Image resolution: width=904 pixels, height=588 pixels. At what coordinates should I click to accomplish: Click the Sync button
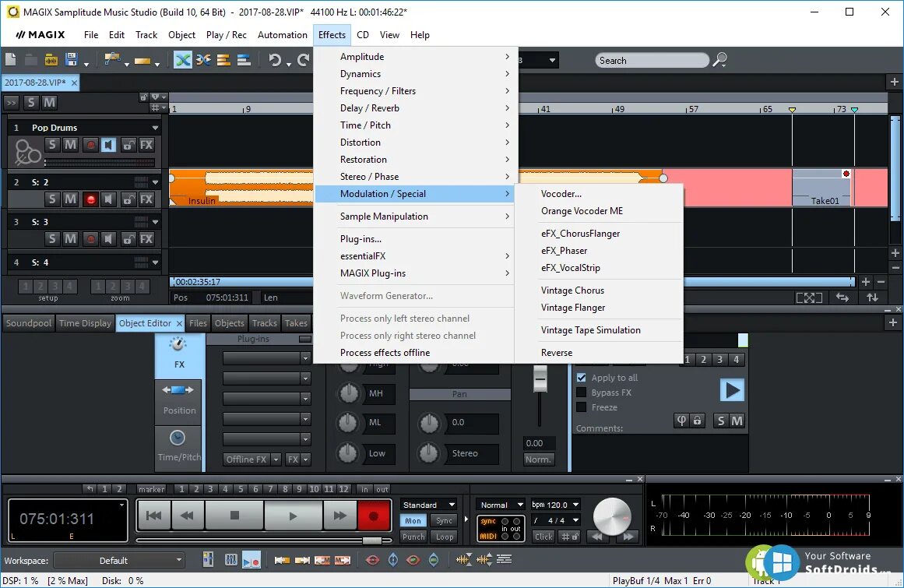[x=445, y=520]
